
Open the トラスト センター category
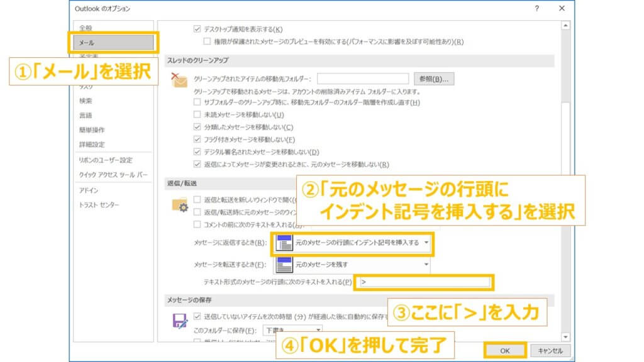(x=99, y=205)
